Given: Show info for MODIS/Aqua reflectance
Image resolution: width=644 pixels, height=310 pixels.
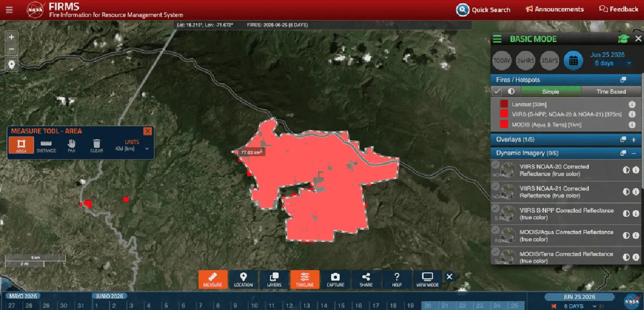Looking at the screenshot, I should click(635, 236).
